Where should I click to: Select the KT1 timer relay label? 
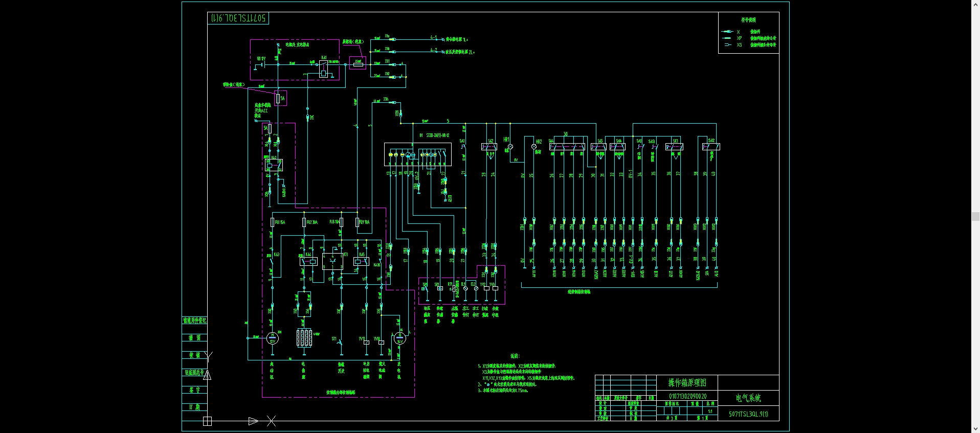pos(345,254)
